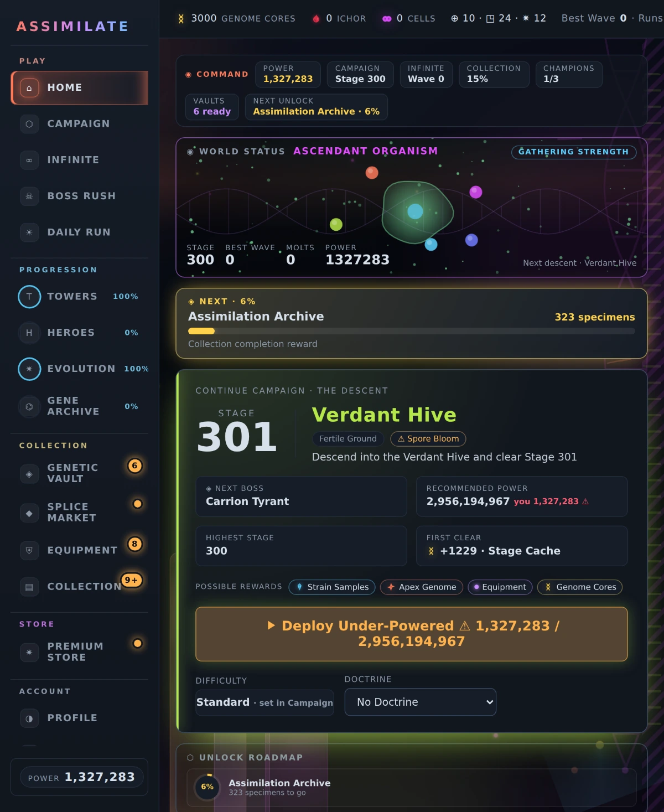Image resolution: width=664 pixels, height=812 pixels.
Task: Click the Equipment badge showing 8
Action: [x=134, y=544]
